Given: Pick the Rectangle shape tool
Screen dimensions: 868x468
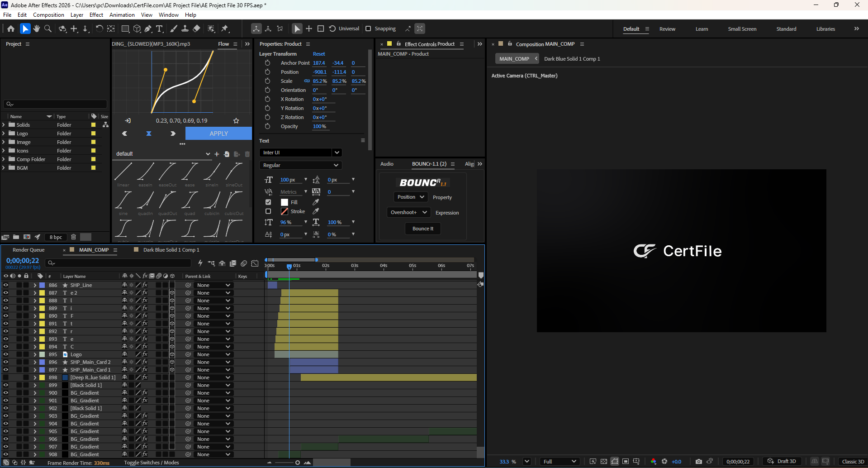Looking at the screenshot, I should [x=125, y=29].
